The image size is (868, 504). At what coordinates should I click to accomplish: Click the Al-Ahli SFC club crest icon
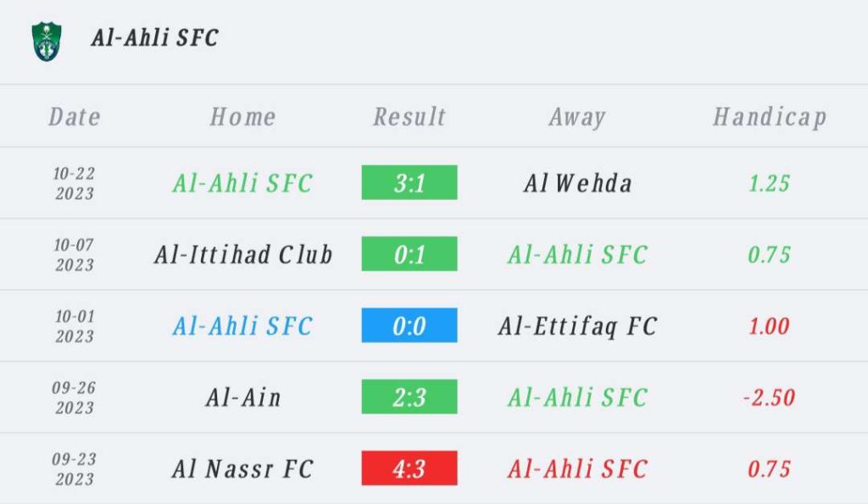tap(47, 41)
